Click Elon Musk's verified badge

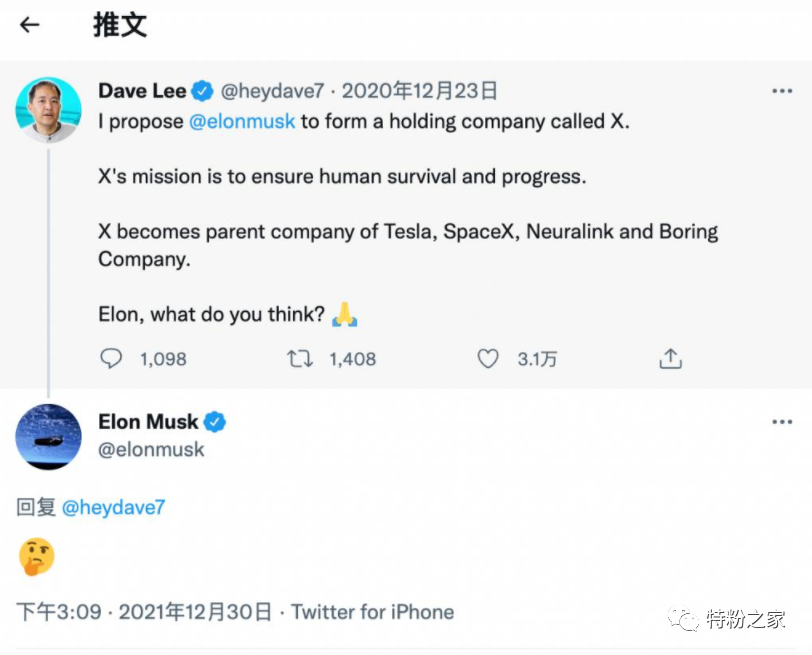pos(215,422)
